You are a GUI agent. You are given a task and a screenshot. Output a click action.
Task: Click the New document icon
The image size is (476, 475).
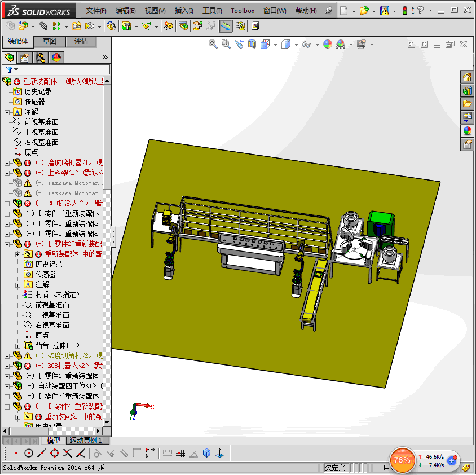pyautogui.click(x=343, y=11)
